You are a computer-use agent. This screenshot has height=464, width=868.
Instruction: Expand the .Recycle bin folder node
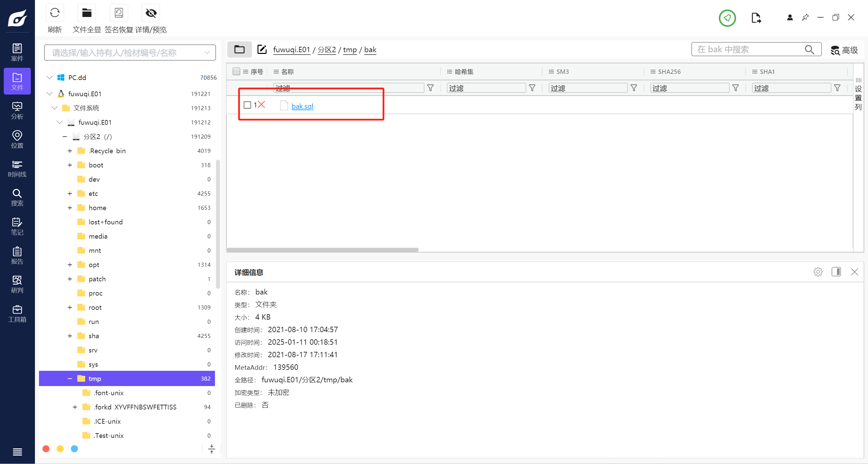point(70,151)
